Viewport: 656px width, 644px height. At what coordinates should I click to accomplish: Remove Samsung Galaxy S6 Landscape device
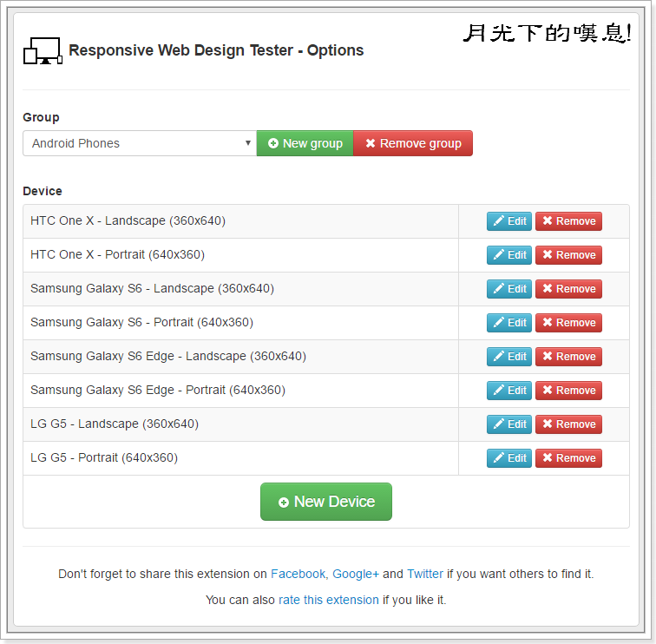coord(568,289)
